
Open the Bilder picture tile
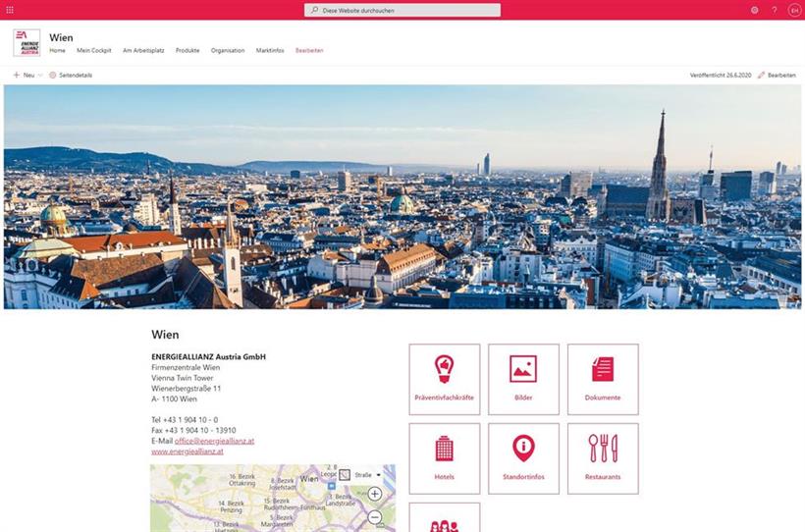pos(523,379)
